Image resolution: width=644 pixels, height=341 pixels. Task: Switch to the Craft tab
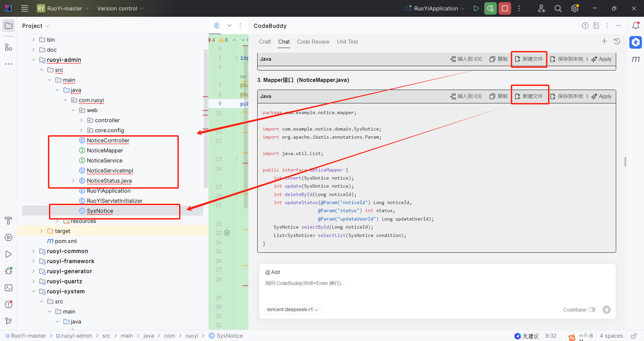pyautogui.click(x=265, y=42)
